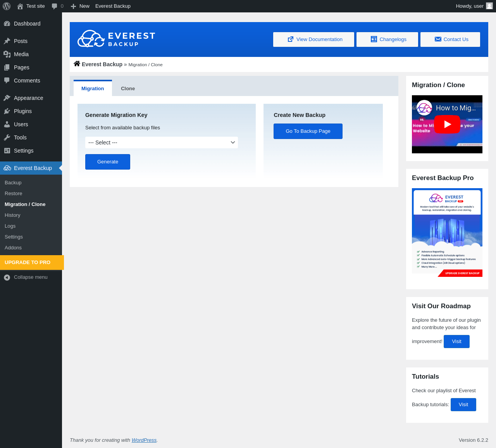Open Logs submenu item
The height and width of the screenshot is (448, 496).
pos(10,226)
